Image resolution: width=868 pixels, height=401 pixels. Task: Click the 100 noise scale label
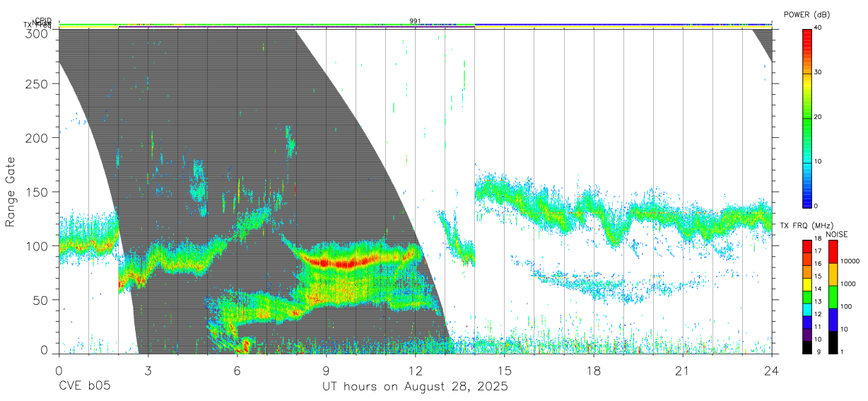pos(847,306)
